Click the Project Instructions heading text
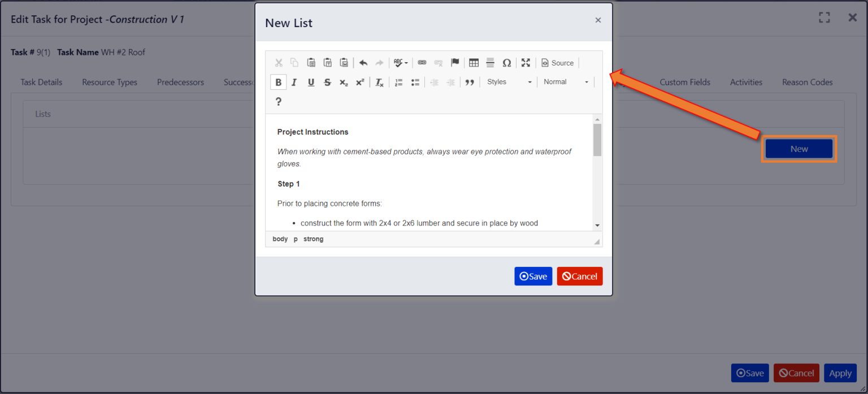Viewport: 868px width, 394px height. coord(313,132)
